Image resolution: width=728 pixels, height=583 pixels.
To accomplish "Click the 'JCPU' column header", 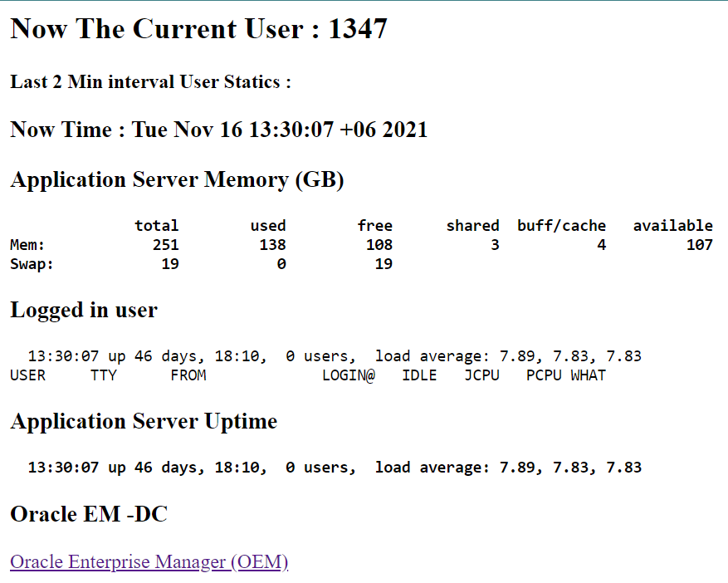I will [x=482, y=375].
